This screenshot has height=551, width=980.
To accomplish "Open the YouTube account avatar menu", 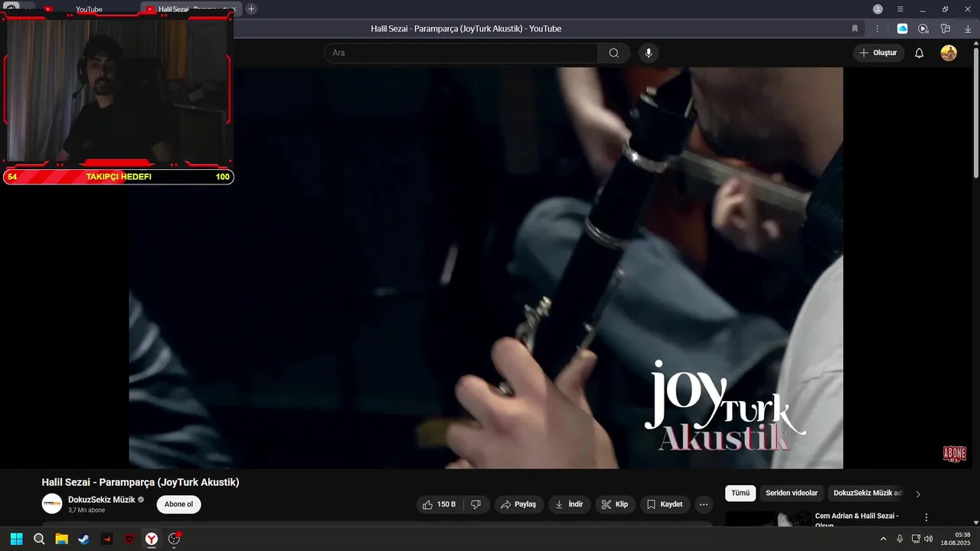I will point(949,53).
